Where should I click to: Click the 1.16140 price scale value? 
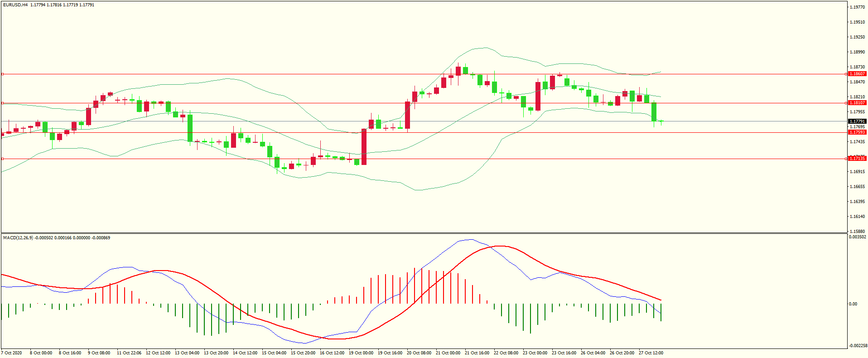pos(857,217)
